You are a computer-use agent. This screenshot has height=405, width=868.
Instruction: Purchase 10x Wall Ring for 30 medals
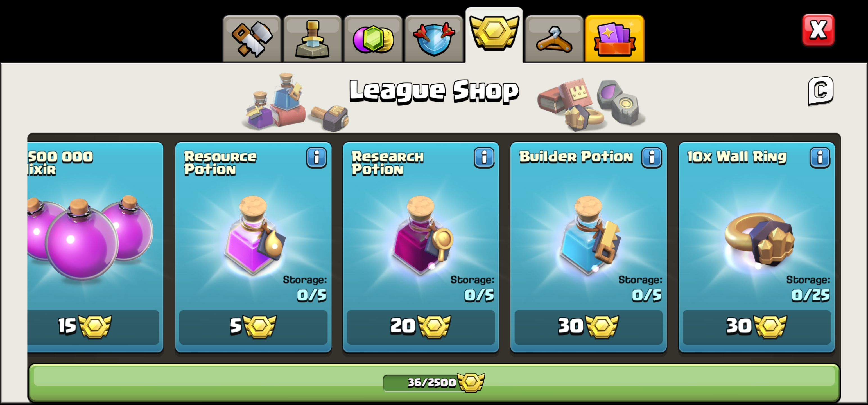tap(756, 327)
